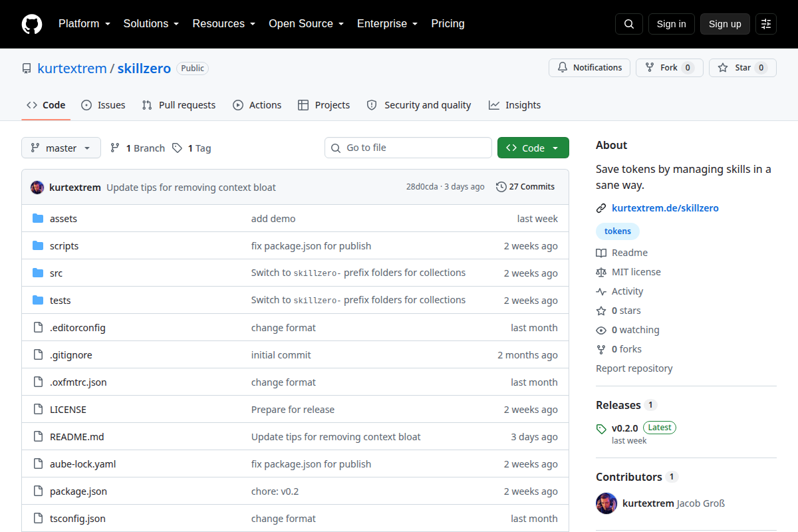
Task: Open the Security and quality tab
Action: tap(419, 105)
